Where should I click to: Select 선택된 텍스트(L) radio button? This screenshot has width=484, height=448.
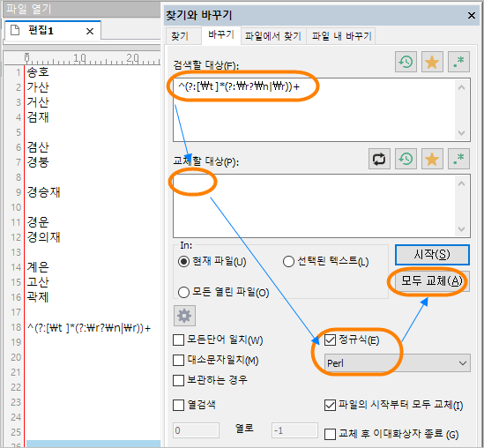pyautogui.click(x=288, y=262)
